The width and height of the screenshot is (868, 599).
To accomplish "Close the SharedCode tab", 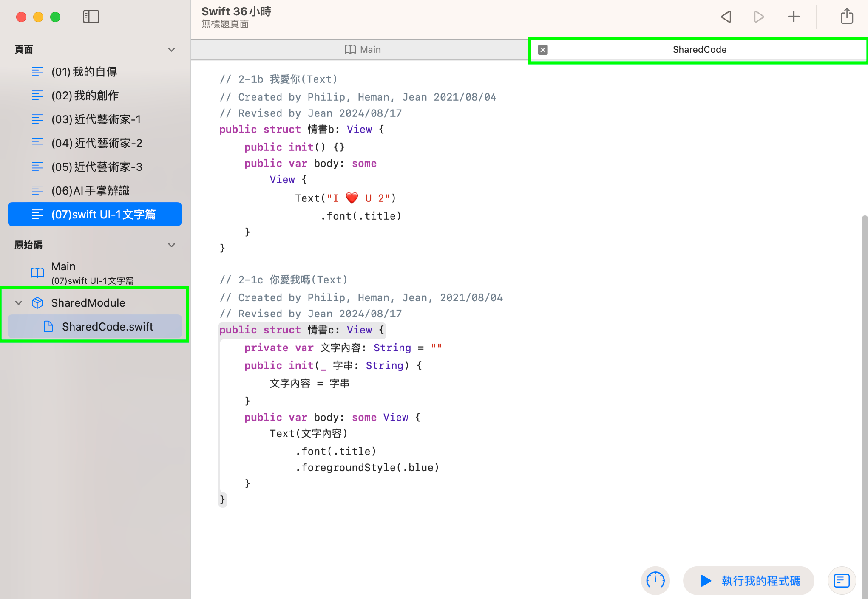I will click(x=543, y=50).
